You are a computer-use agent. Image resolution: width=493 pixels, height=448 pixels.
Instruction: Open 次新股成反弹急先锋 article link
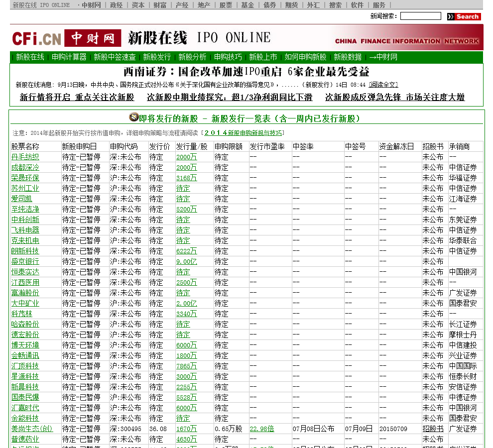(395, 97)
